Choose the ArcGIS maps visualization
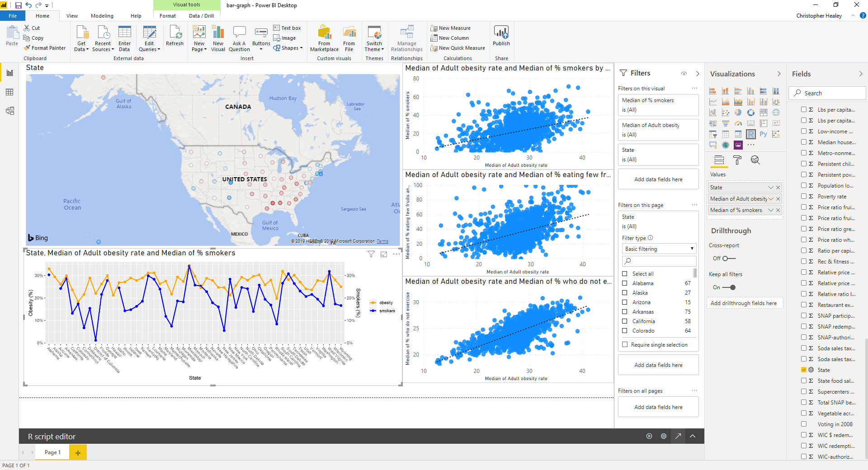Screen dimensions: 868x470 [726, 145]
